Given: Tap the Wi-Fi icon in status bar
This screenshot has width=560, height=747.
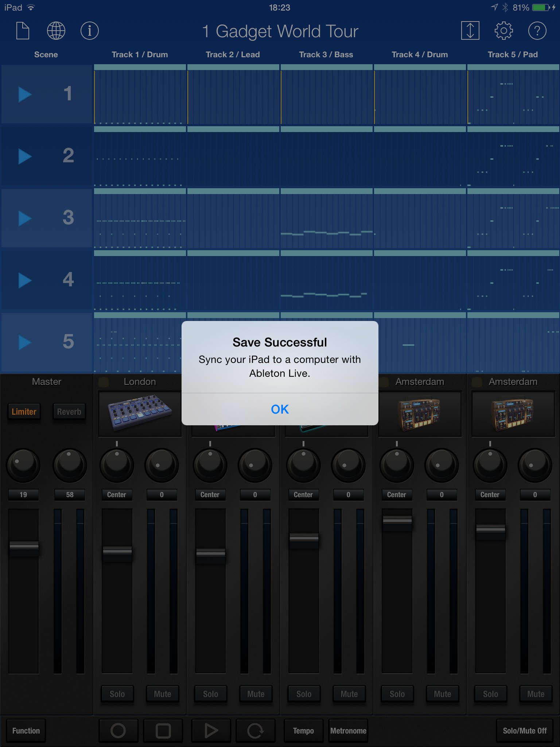Looking at the screenshot, I should coord(31,7).
